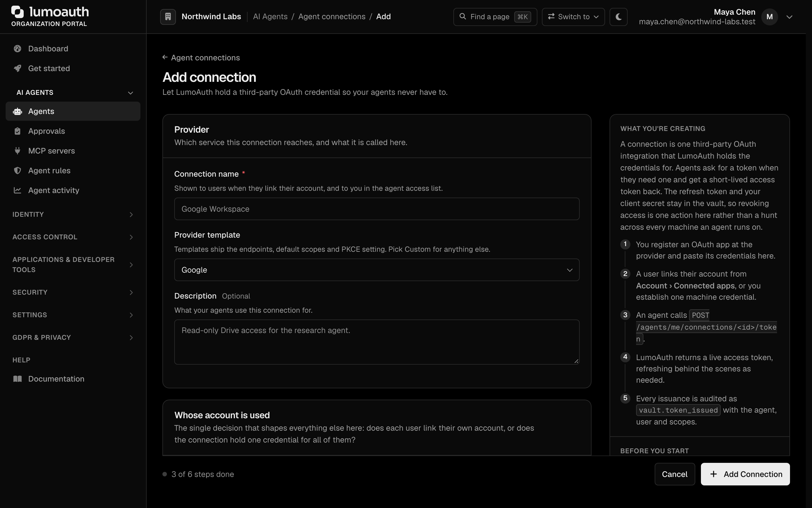Screen dimensions: 812x508
Task: Click the Get started rocket icon
Action: point(17,69)
